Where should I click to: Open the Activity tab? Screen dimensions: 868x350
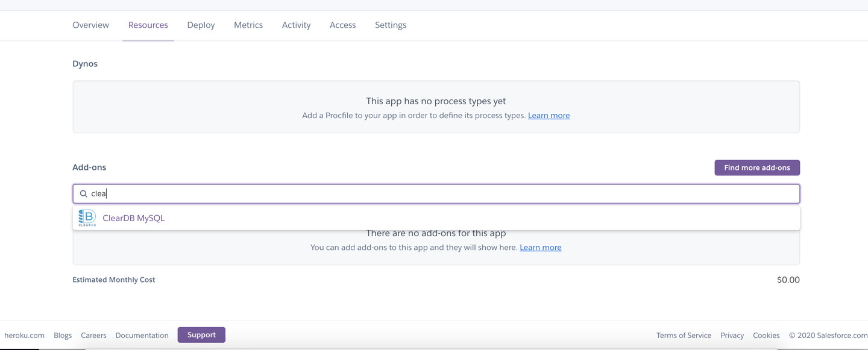point(296,25)
